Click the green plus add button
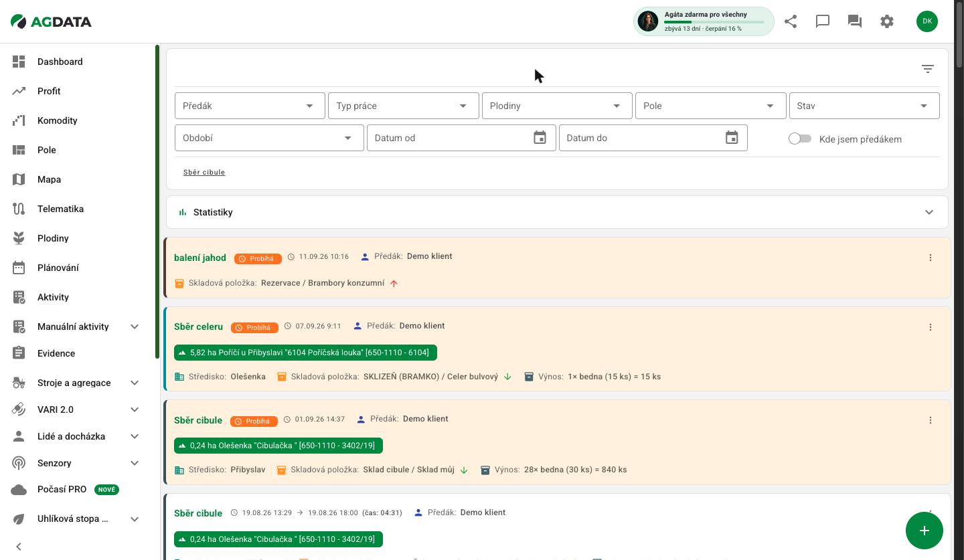 click(x=925, y=531)
